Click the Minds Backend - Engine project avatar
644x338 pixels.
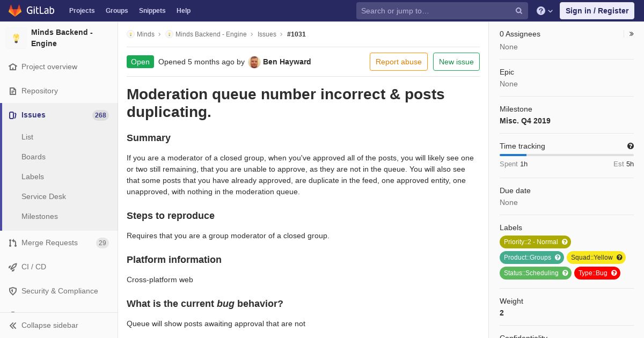tap(16, 38)
